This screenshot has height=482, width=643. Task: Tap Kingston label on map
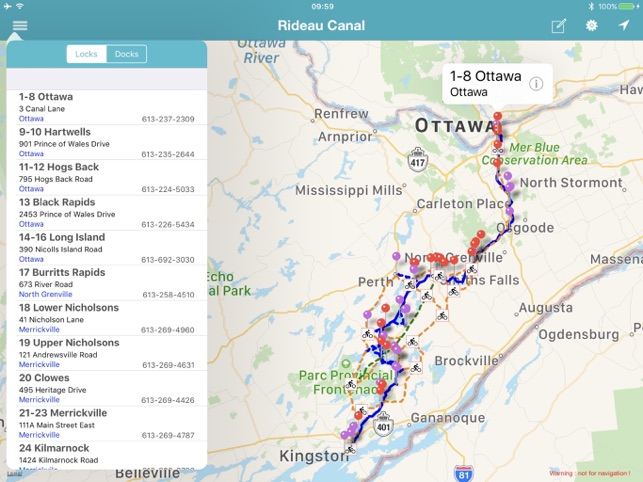point(315,456)
